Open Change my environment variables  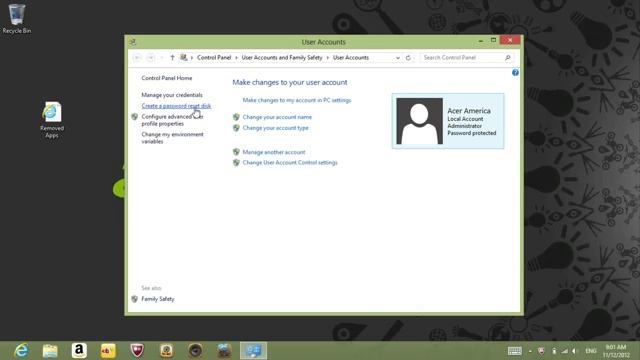click(172, 138)
